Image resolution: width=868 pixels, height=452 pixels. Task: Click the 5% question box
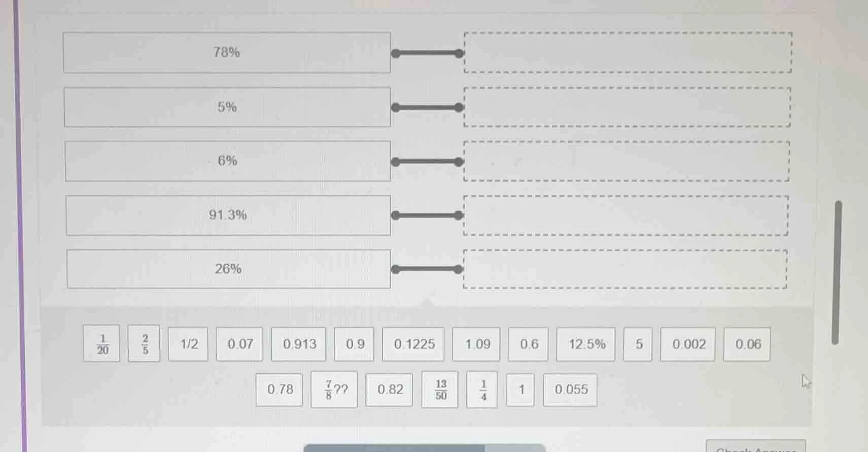[226, 107]
